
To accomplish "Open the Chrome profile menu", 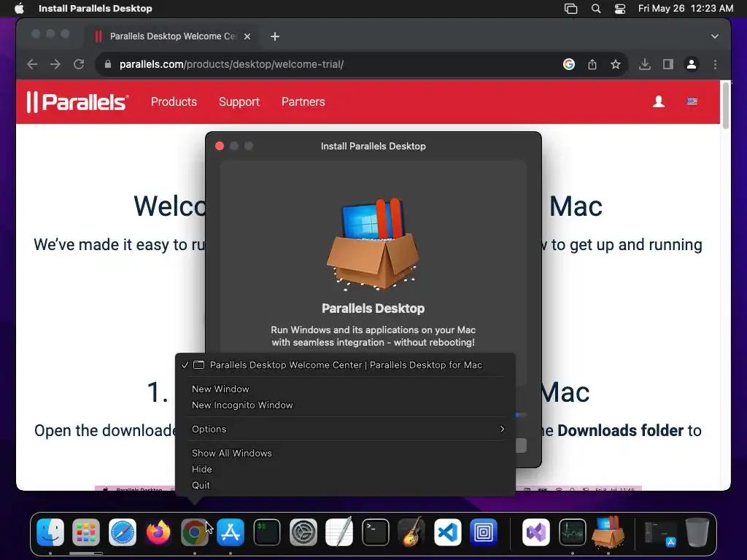I will [692, 64].
